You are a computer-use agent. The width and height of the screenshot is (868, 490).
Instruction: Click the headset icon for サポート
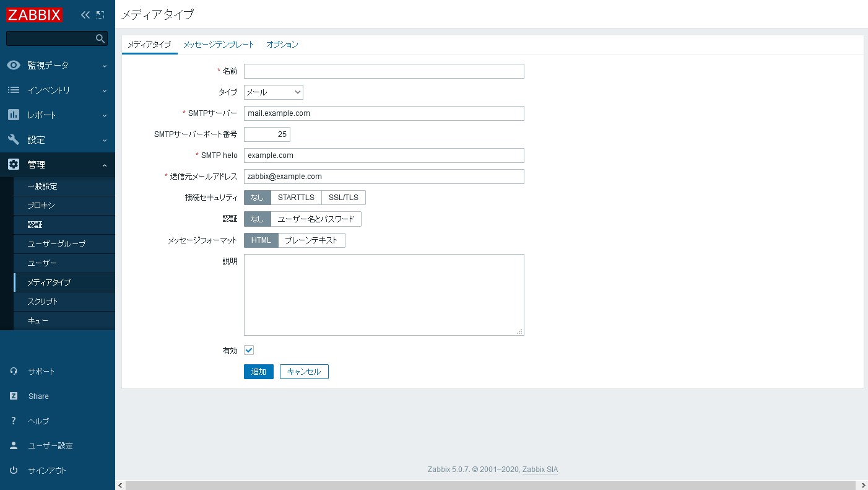click(x=14, y=371)
